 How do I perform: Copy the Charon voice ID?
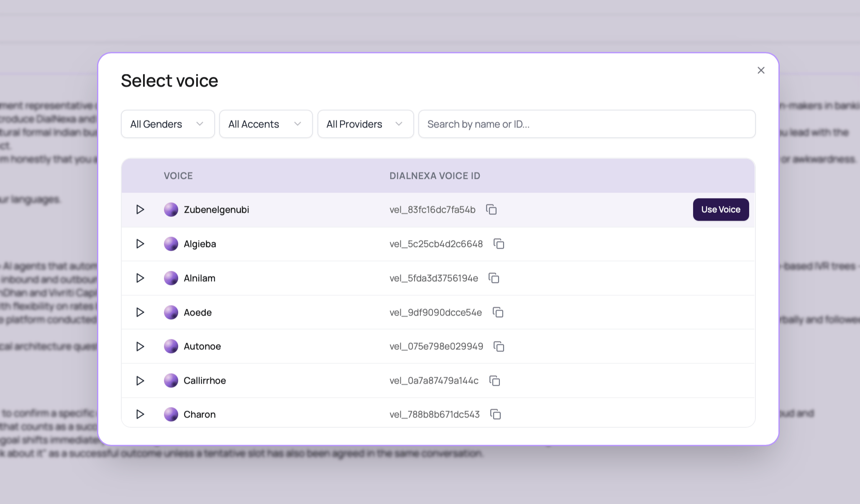point(496,414)
